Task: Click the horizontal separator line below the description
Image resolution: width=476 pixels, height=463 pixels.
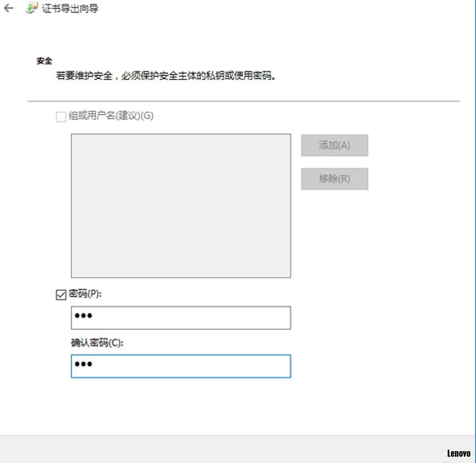Action: (x=243, y=101)
